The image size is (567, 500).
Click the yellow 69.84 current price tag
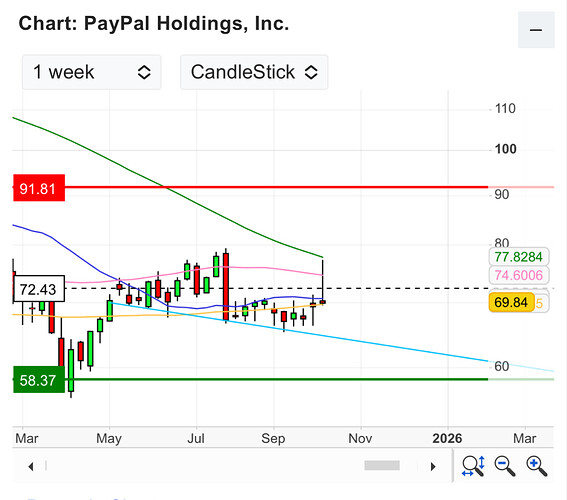pos(511,302)
